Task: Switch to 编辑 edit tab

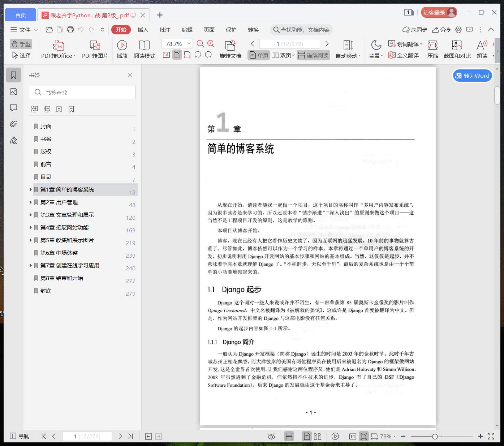Action: click(x=187, y=30)
